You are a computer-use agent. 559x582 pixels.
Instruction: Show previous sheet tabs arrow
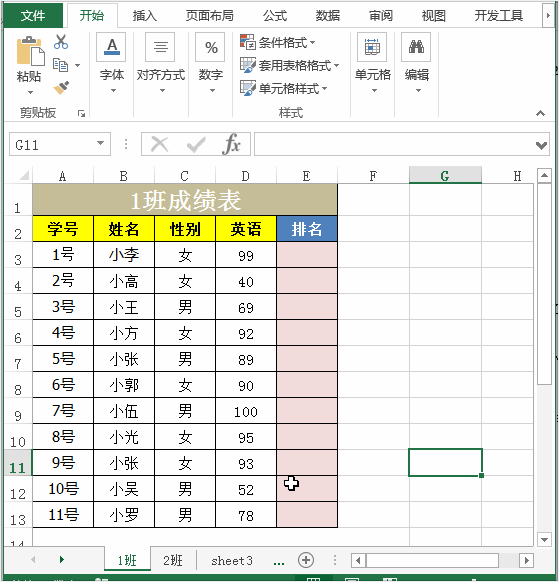coord(33,559)
